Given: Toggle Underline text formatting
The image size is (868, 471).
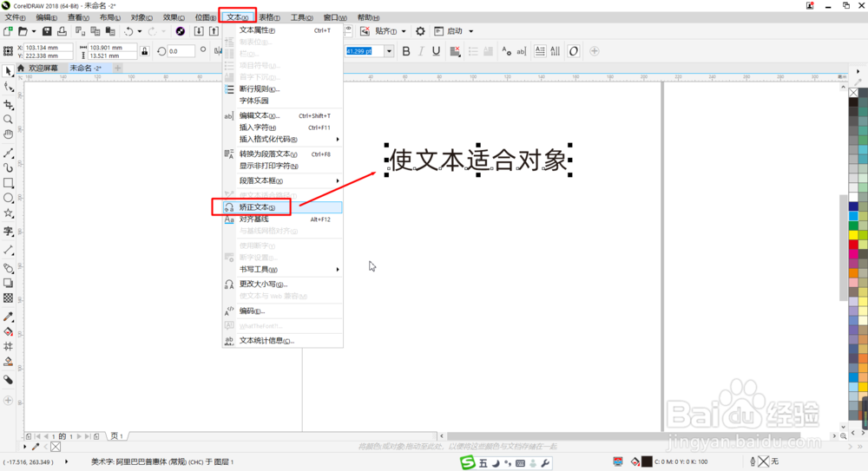Looking at the screenshot, I should pyautogui.click(x=437, y=51).
